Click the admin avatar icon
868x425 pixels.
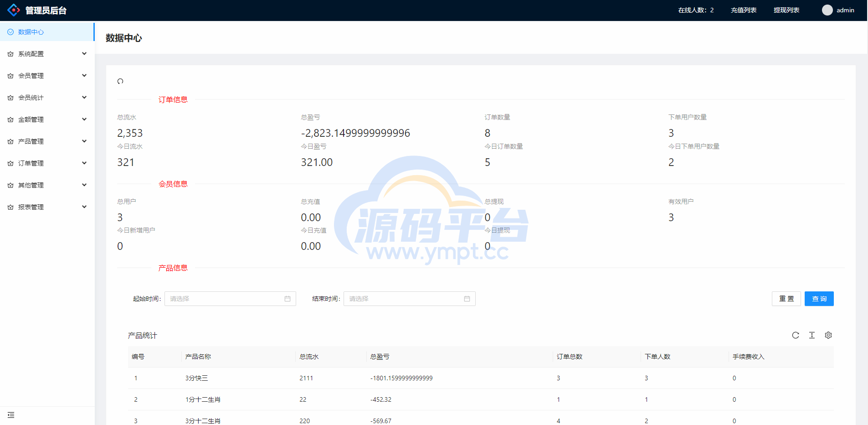(x=827, y=10)
